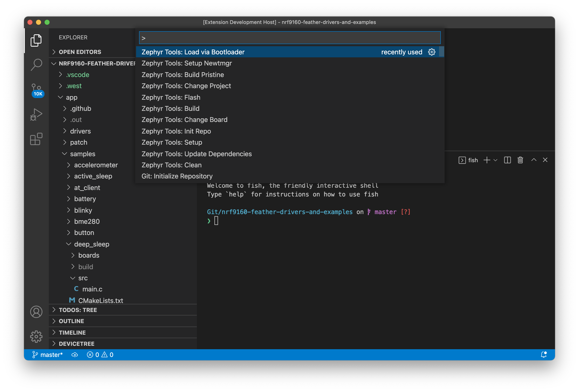
Task: Split the terminal panel
Action: 507,160
